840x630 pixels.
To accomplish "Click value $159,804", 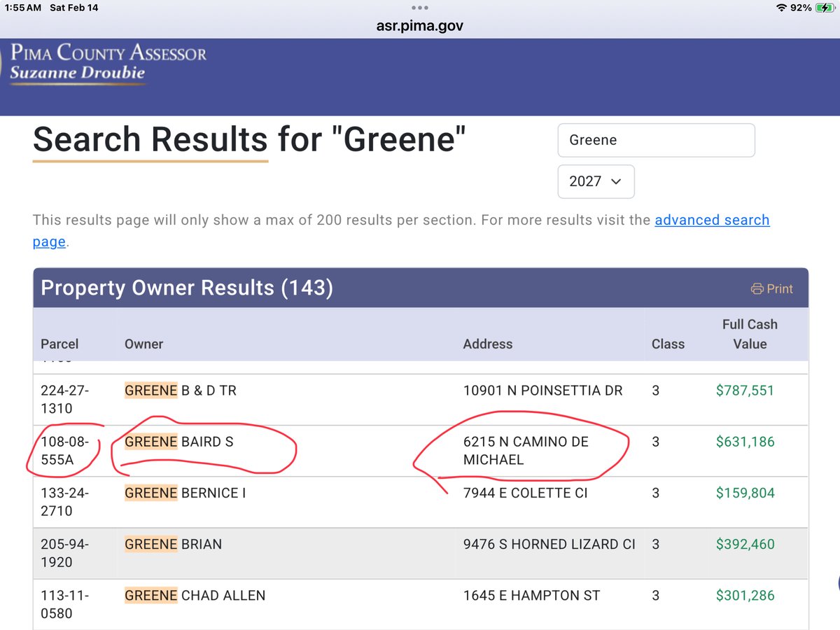I will pyautogui.click(x=745, y=493).
